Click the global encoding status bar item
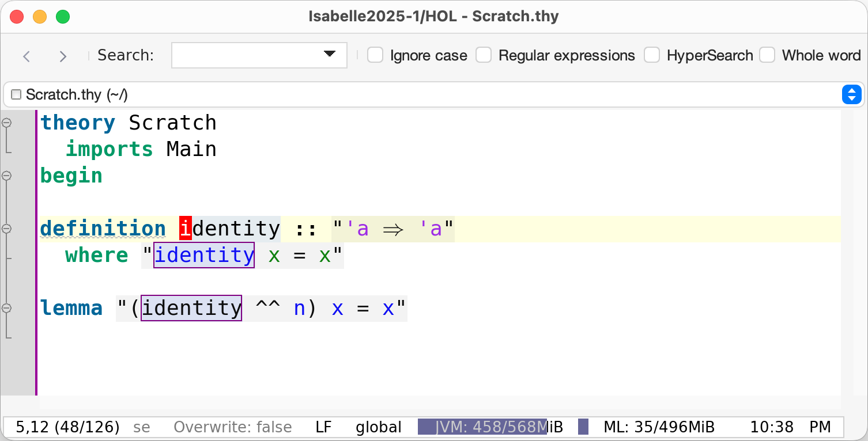This screenshot has width=868, height=441. tap(378, 427)
